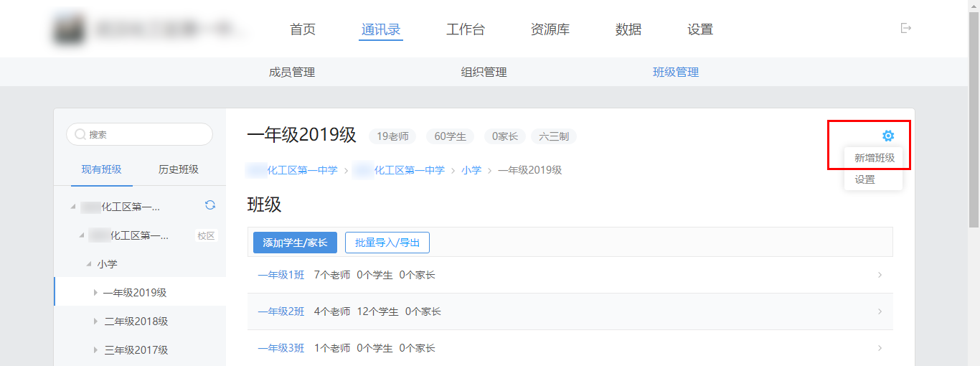Viewport: 980px width, 366px height.
Task: Expand 一年级2019级 tree node
Action: (x=95, y=293)
